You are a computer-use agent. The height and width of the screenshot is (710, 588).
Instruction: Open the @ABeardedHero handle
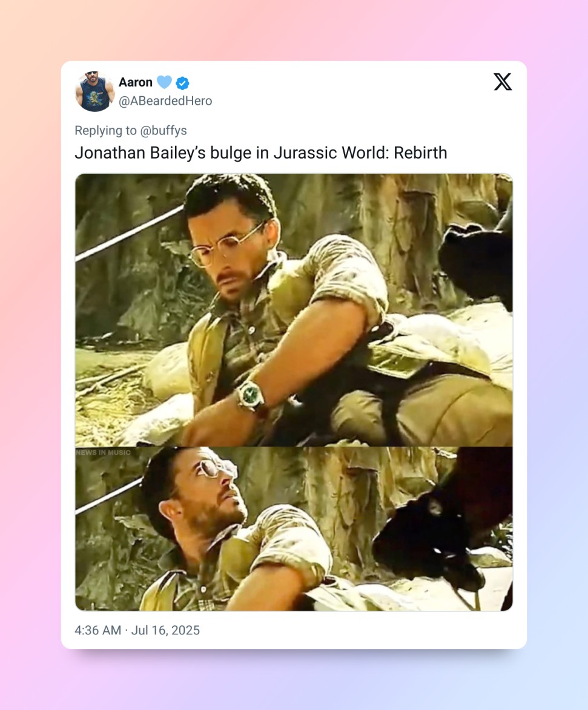click(165, 101)
